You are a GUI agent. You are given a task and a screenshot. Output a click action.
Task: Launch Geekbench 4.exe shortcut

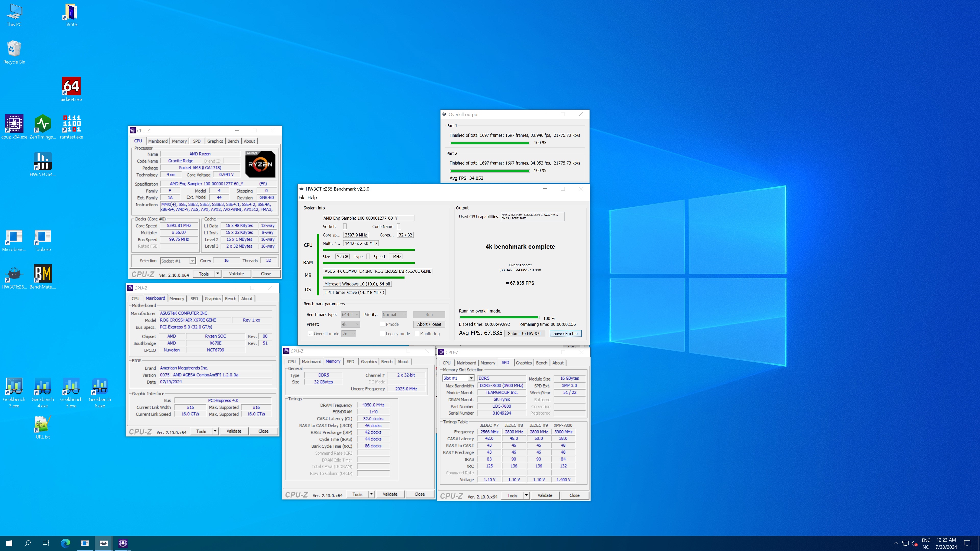click(43, 393)
